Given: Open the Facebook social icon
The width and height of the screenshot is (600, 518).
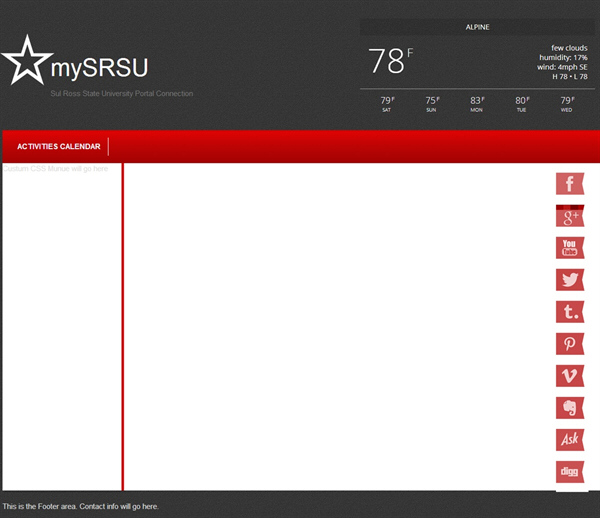Looking at the screenshot, I should coord(569,184).
